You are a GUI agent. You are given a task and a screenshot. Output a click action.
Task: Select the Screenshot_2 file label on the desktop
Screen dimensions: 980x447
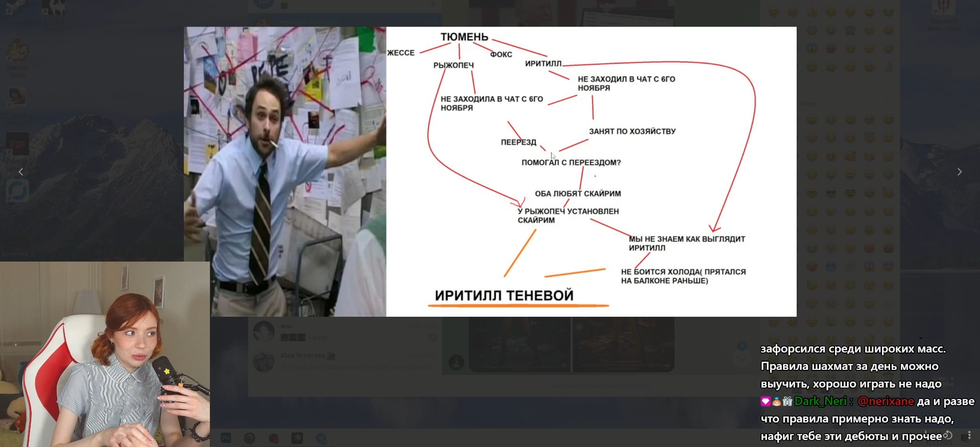(x=17, y=254)
